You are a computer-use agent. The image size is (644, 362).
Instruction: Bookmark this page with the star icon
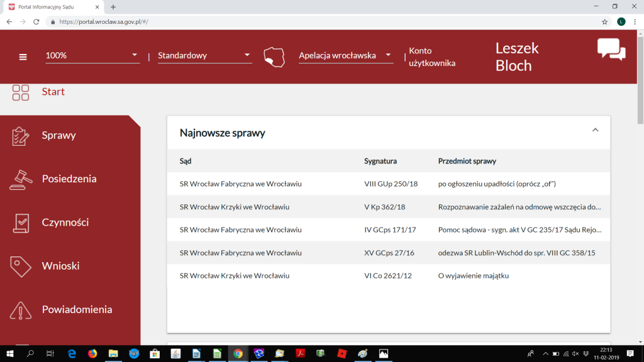coord(604,22)
